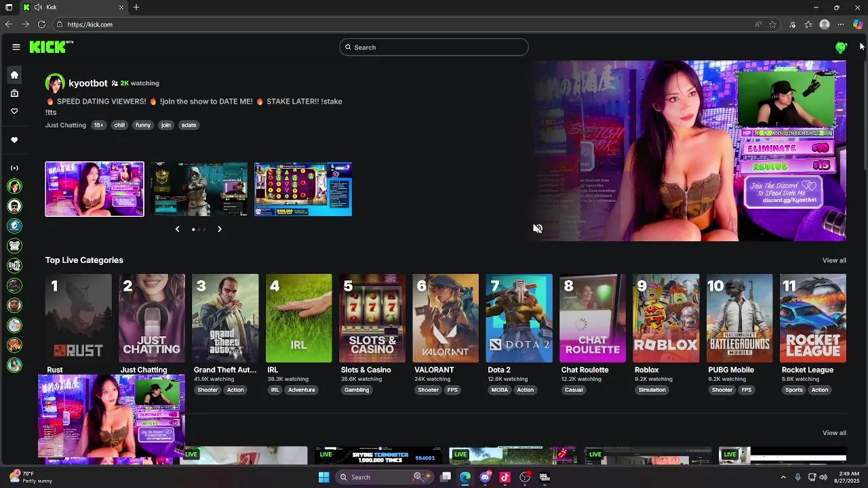Screen dimensions: 868x488
Task: Open the Just Chatting category card
Action: tap(152, 318)
